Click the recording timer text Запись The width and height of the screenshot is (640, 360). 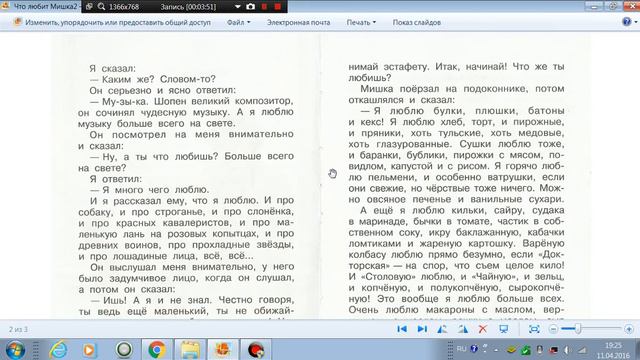(188, 7)
